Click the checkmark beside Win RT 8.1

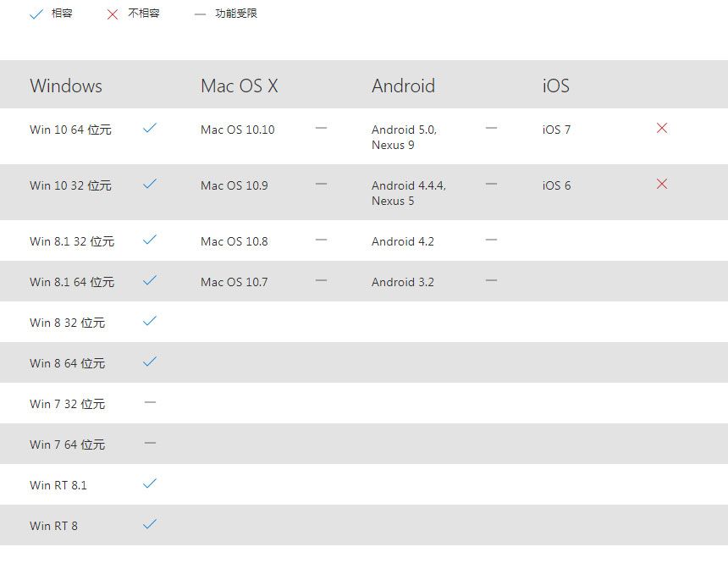[x=150, y=483]
